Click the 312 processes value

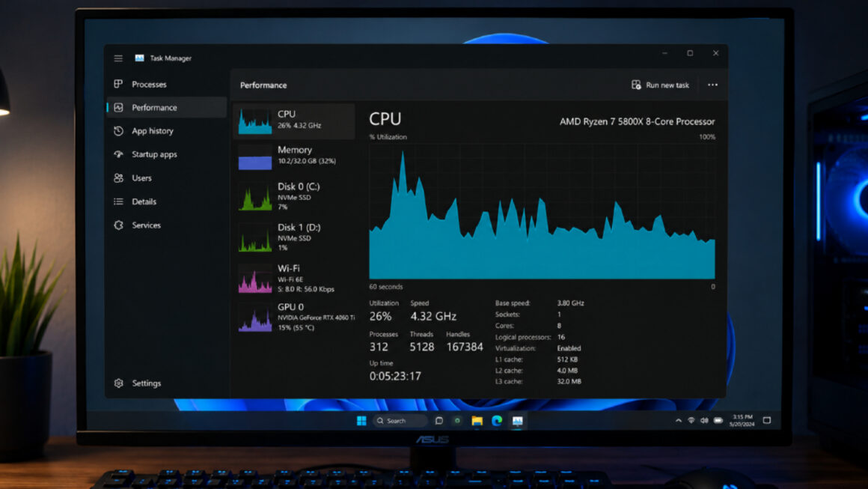click(x=379, y=347)
